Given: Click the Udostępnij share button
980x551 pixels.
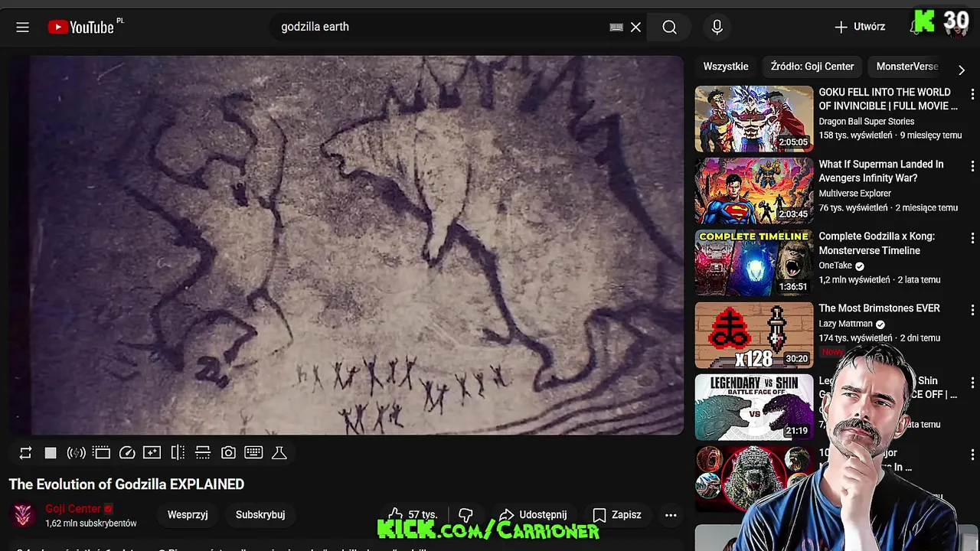Looking at the screenshot, I should point(533,515).
